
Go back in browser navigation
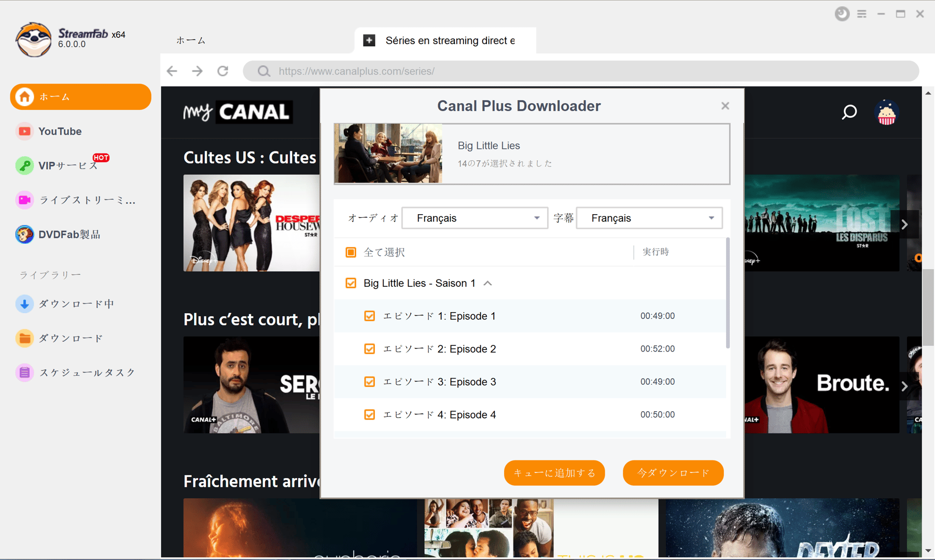tap(172, 71)
